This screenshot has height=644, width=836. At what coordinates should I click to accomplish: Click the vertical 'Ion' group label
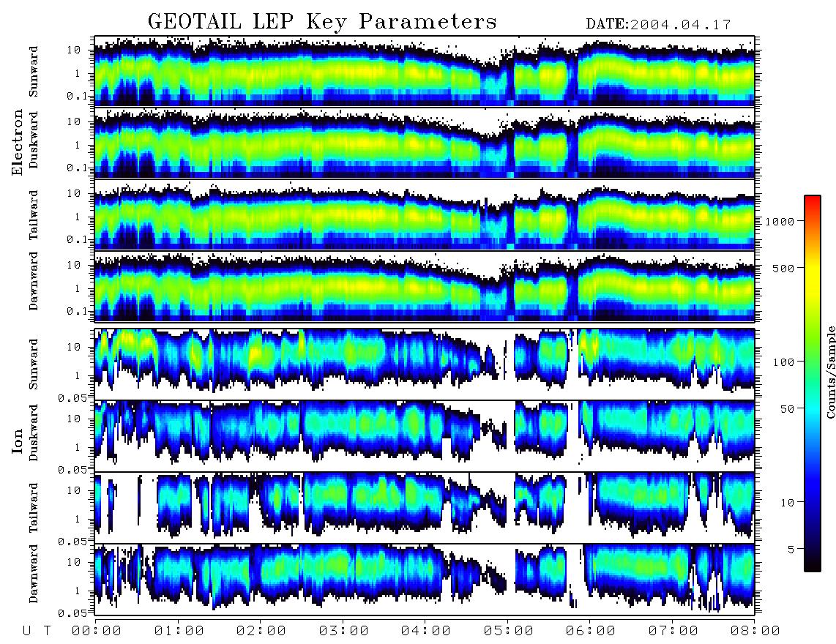pos(17,441)
